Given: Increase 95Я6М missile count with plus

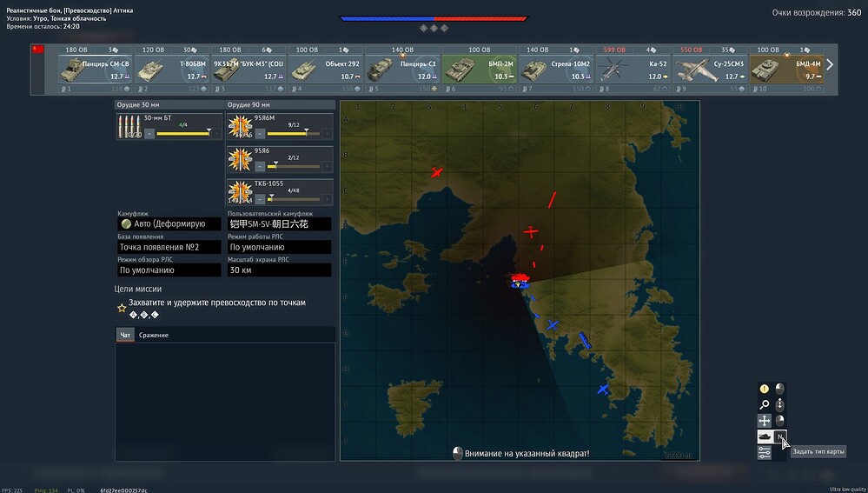Looking at the screenshot, I should pos(328,134).
